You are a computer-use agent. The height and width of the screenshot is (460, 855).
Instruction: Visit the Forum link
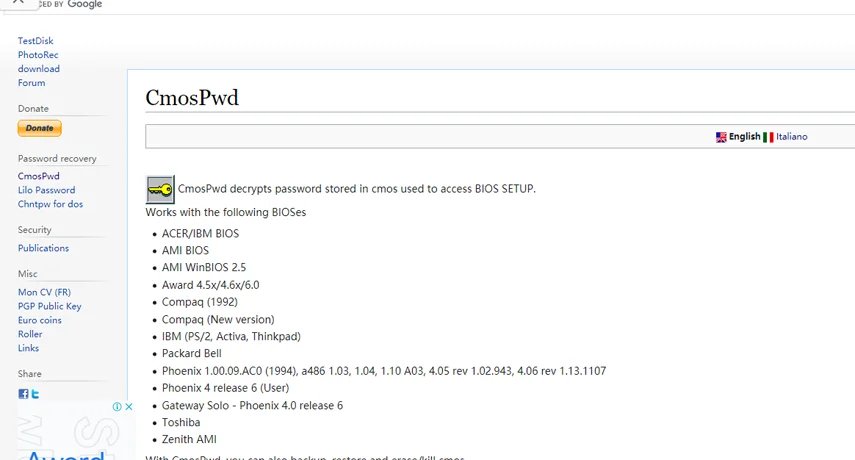coord(31,83)
